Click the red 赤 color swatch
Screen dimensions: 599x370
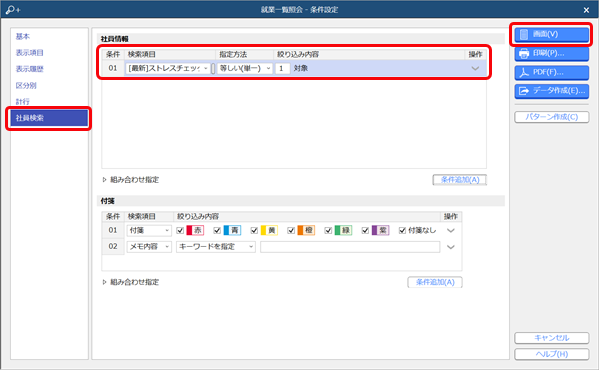point(195,231)
